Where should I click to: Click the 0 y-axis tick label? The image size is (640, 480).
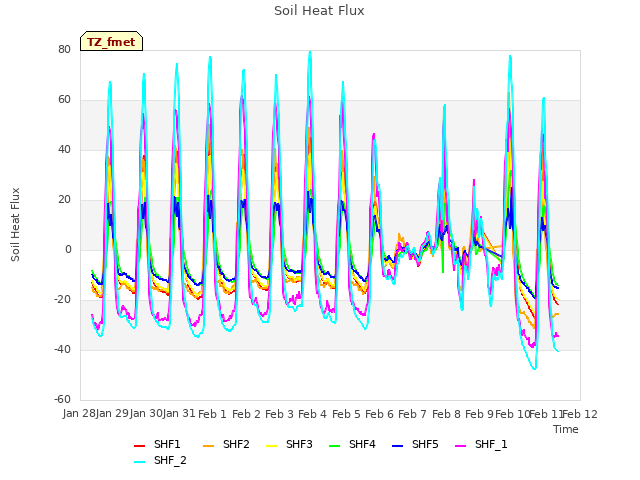click(68, 249)
